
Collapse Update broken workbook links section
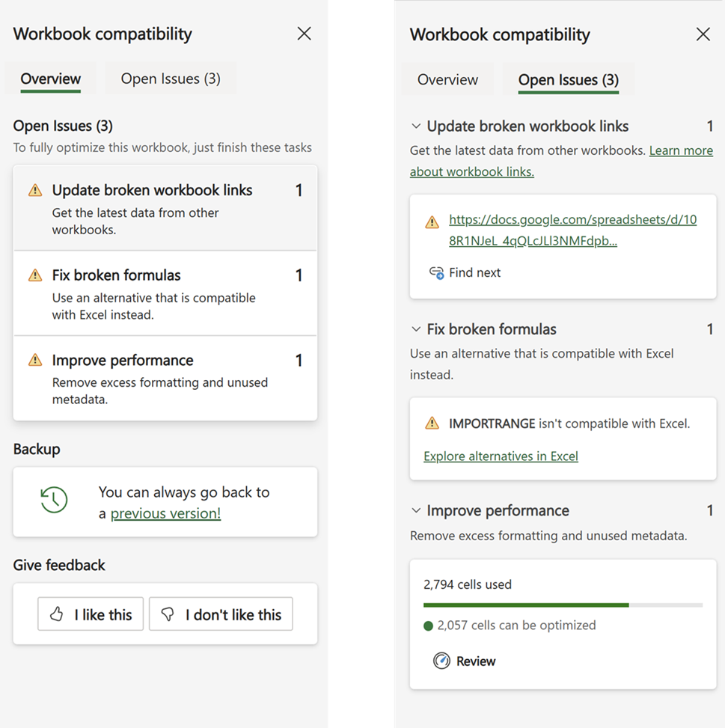coord(416,126)
